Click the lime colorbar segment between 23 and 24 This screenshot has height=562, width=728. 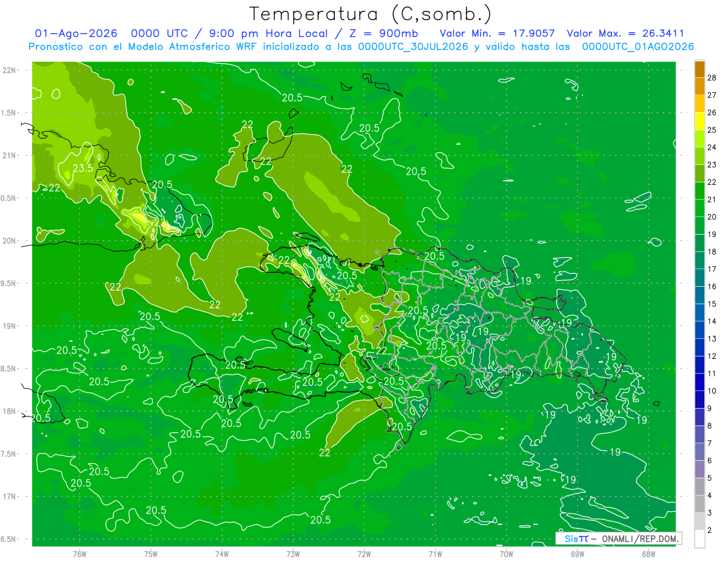pos(699,156)
